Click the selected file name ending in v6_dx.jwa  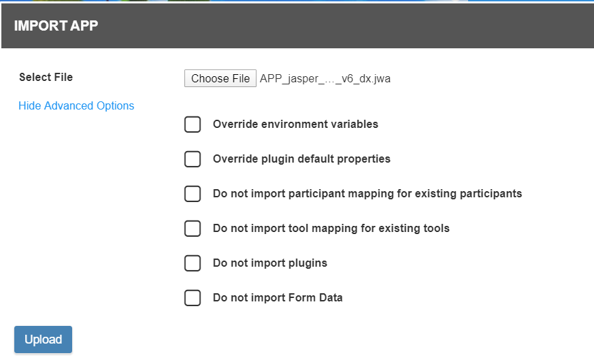tap(325, 78)
